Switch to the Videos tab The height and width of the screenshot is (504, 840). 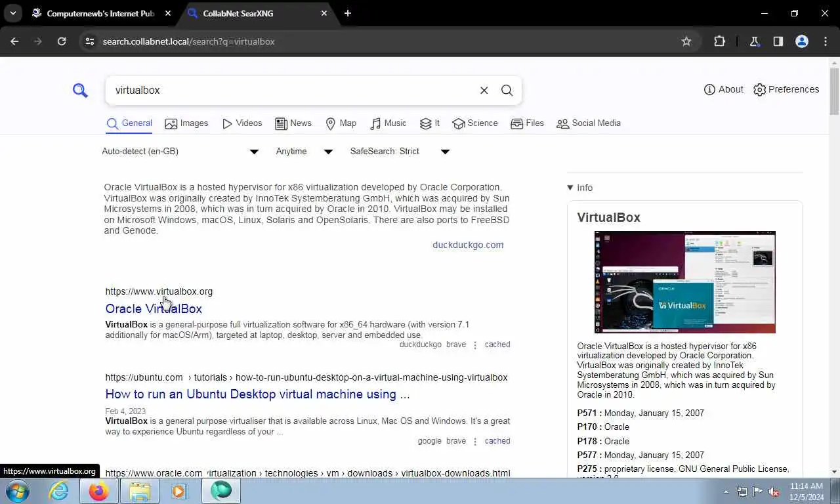(242, 123)
